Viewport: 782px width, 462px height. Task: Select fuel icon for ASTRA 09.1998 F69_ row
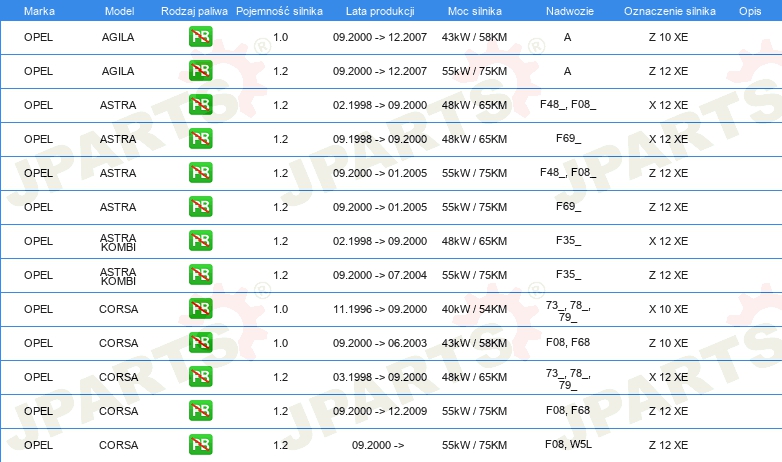click(x=200, y=139)
